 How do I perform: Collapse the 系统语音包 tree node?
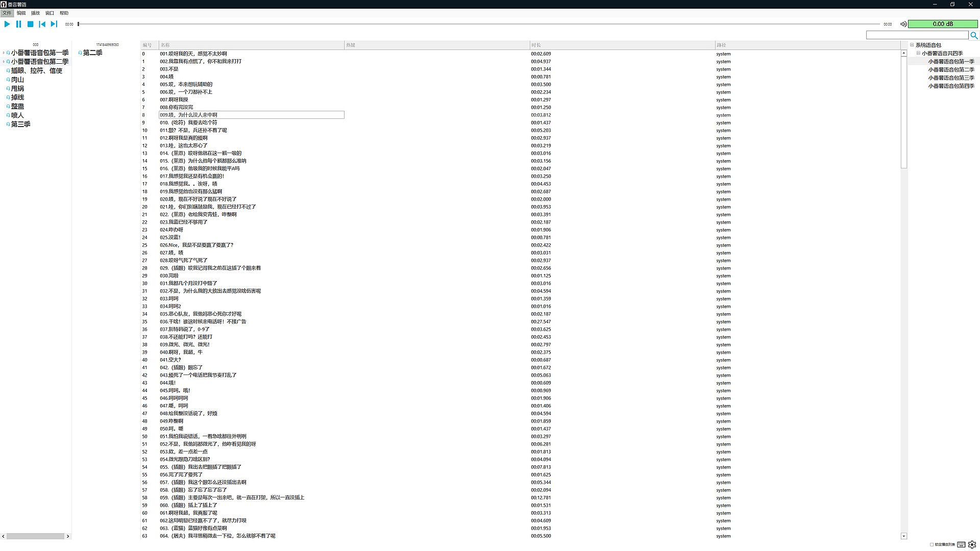click(912, 45)
